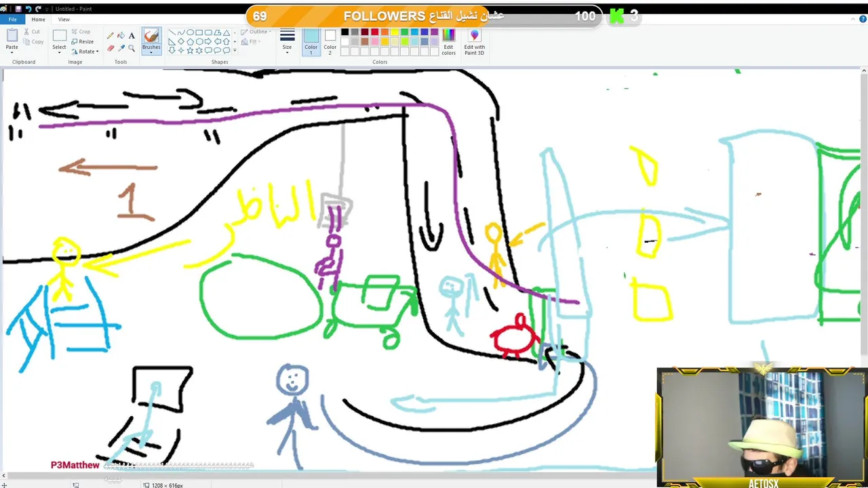Click the Undo arrow in title bar

(28, 9)
